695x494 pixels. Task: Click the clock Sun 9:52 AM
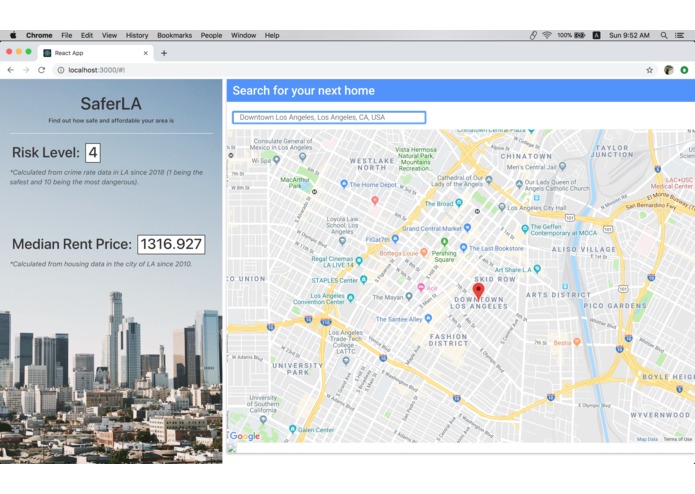click(x=629, y=35)
